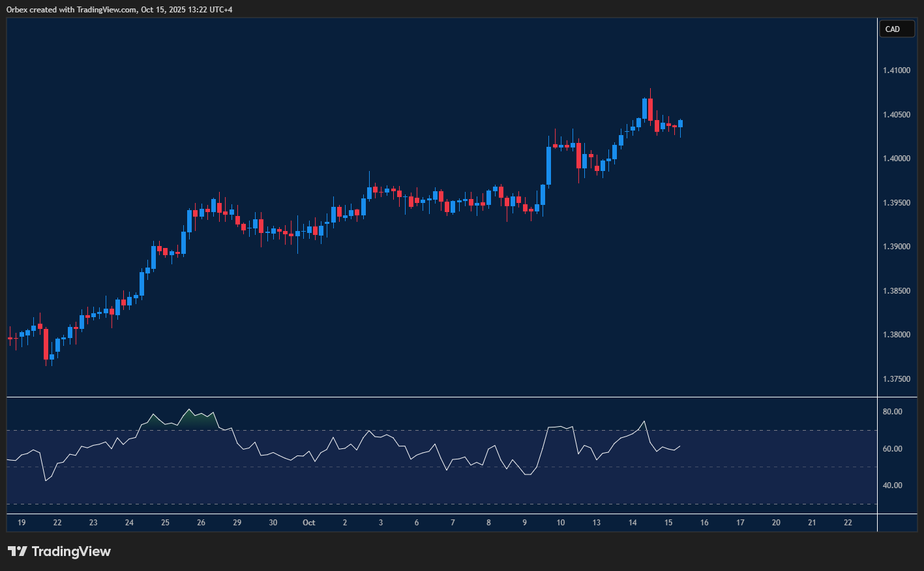Click the Oct month label on time axis
The height and width of the screenshot is (571, 924).
pos(309,523)
